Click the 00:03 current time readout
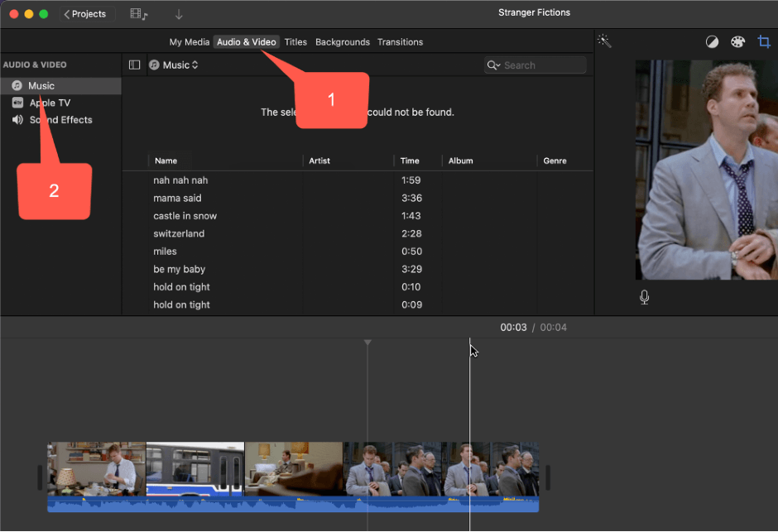The image size is (778, 532). [x=513, y=328]
